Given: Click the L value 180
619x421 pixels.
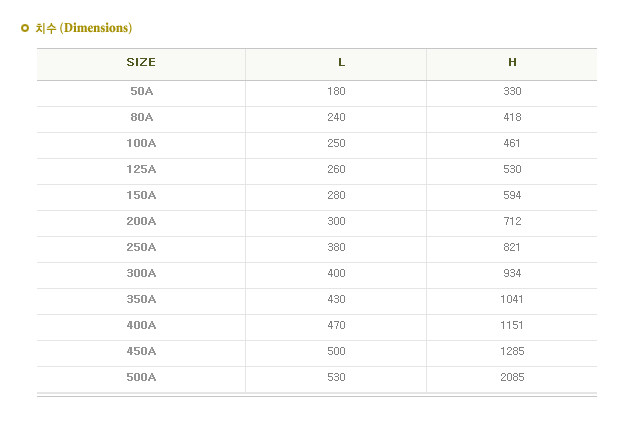Looking at the screenshot, I should click(x=336, y=91).
